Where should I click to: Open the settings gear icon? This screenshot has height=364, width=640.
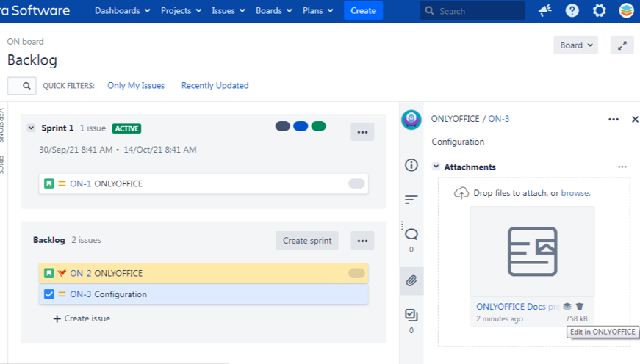coord(600,11)
